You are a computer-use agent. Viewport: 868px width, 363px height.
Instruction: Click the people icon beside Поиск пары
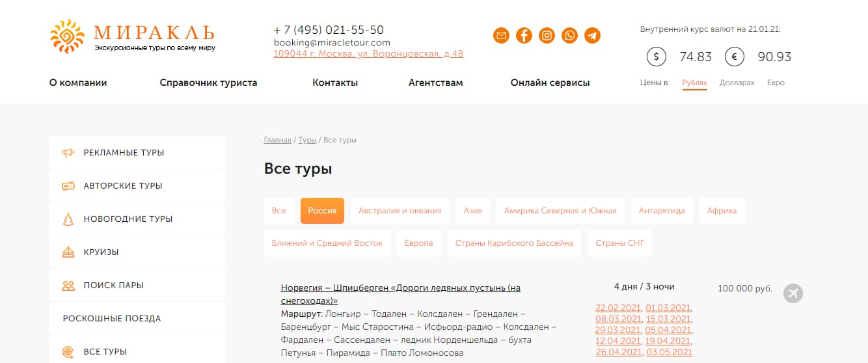(x=68, y=286)
